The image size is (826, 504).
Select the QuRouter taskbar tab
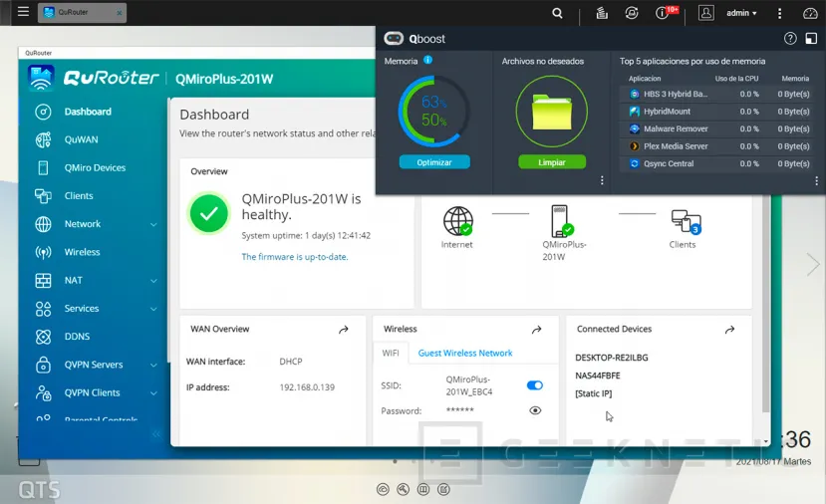tap(82, 12)
